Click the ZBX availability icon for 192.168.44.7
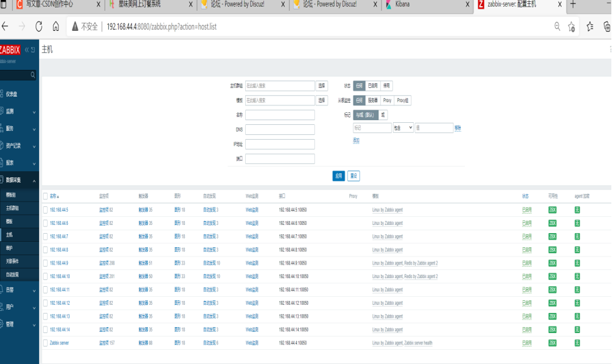612x364 pixels. click(552, 236)
